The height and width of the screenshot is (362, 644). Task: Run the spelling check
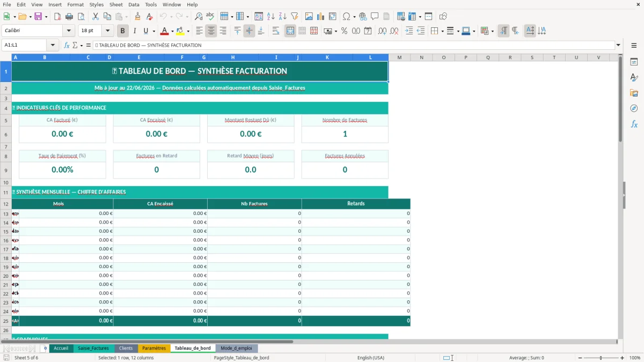tap(210, 17)
